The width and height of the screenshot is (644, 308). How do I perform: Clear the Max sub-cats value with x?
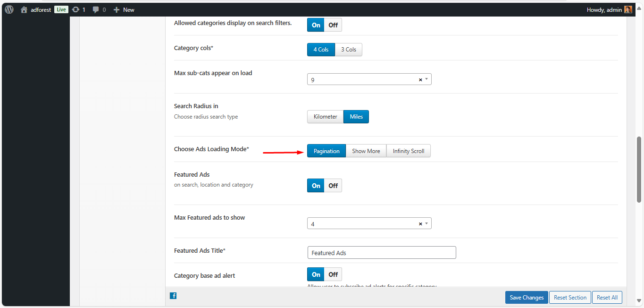pos(420,80)
